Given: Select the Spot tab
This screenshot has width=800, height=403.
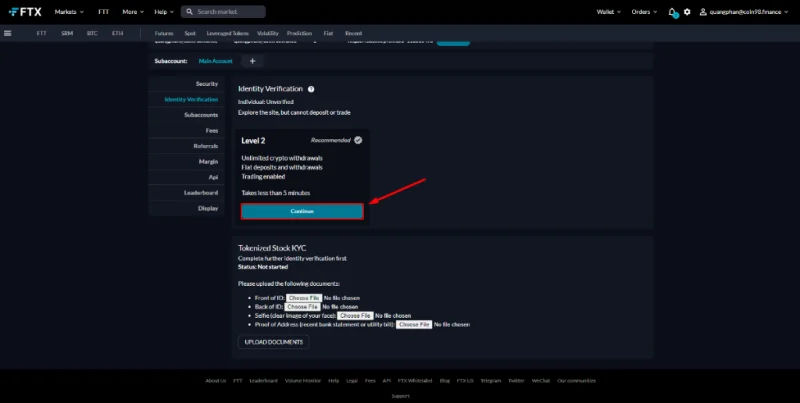Looking at the screenshot, I should pyautogui.click(x=190, y=33).
